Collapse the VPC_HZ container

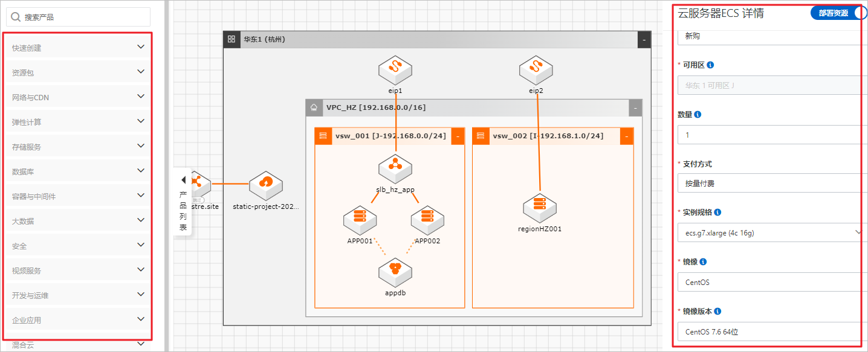click(x=635, y=107)
